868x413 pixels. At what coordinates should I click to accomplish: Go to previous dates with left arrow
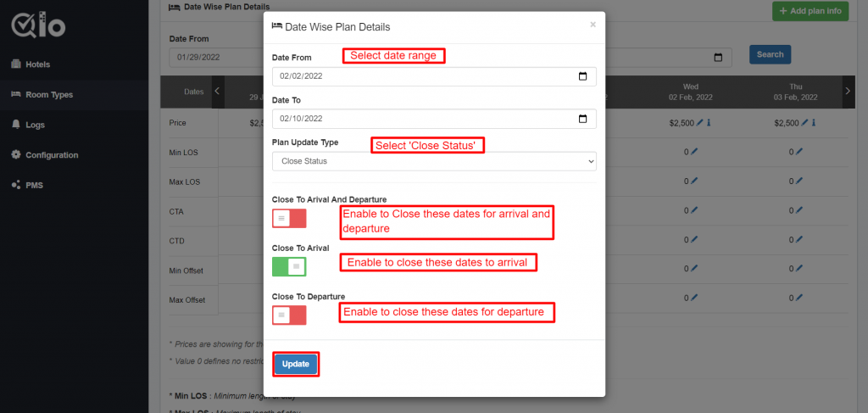218,92
